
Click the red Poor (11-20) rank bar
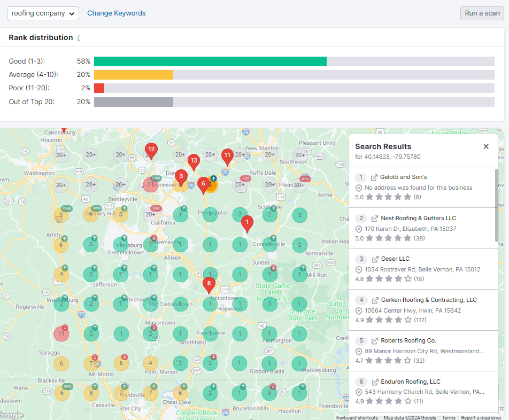pyautogui.click(x=99, y=88)
